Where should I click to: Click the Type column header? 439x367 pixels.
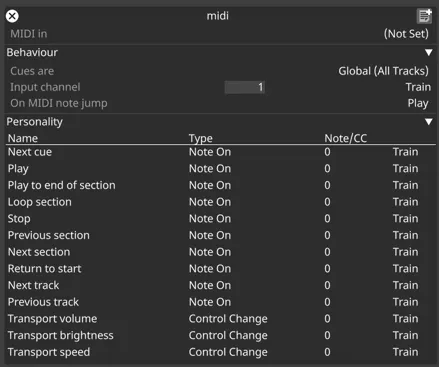click(x=201, y=139)
